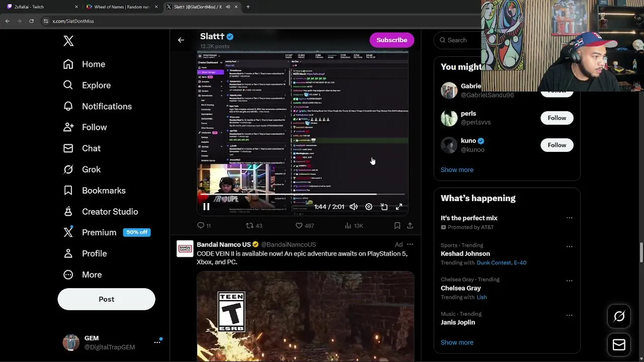The image size is (644, 362).
Task: Open the Janis Joplin trend
Action: click(458, 322)
